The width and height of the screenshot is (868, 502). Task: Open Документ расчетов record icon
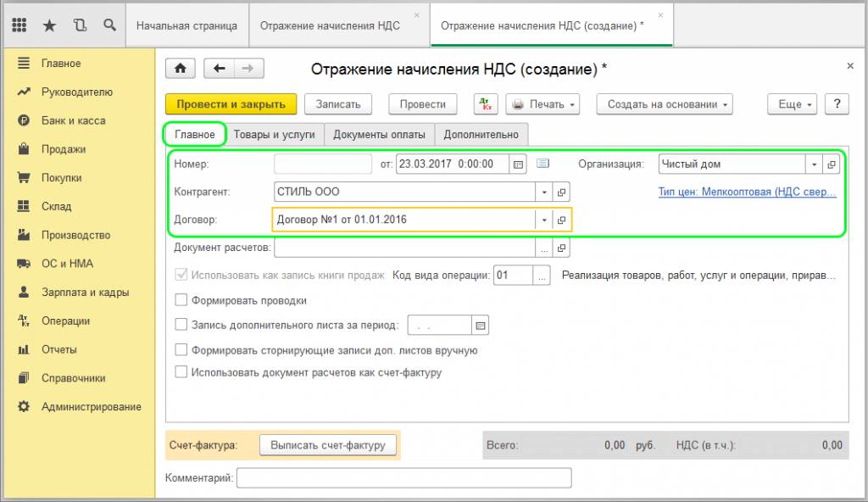point(561,248)
